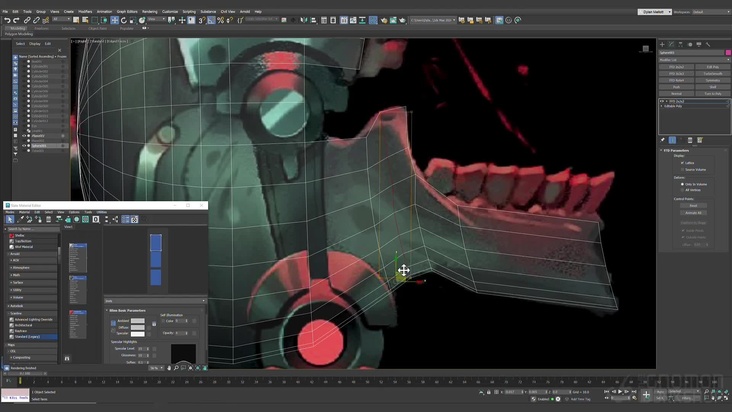Select All Vertices radio button
Viewport: 732px width, 412px height.
point(683,190)
